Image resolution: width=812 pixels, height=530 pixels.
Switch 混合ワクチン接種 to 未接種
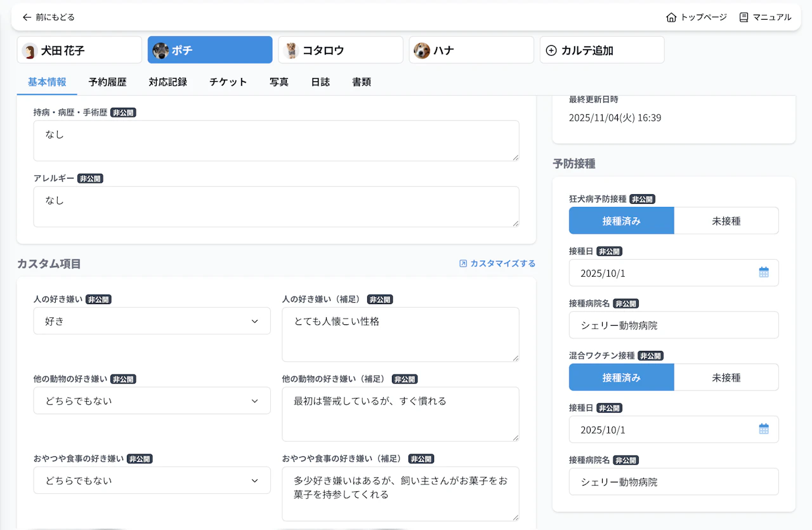tap(726, 377)
